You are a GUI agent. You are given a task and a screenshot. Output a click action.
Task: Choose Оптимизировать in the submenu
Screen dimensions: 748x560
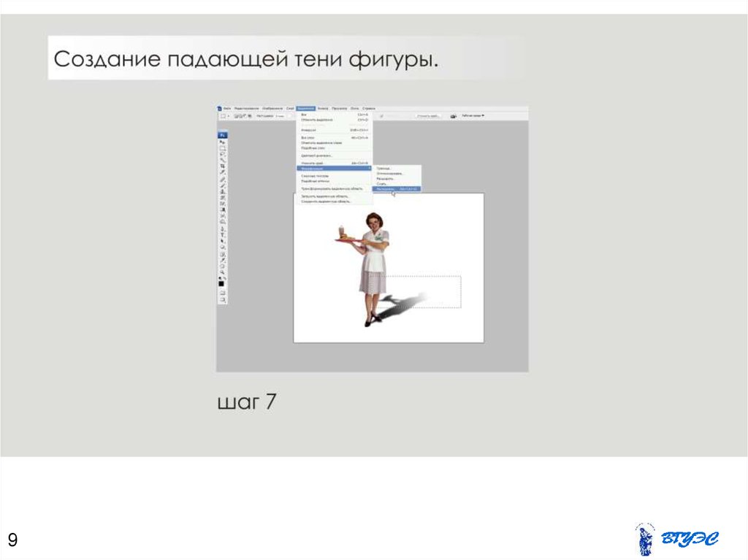click(x=397, y=174)
